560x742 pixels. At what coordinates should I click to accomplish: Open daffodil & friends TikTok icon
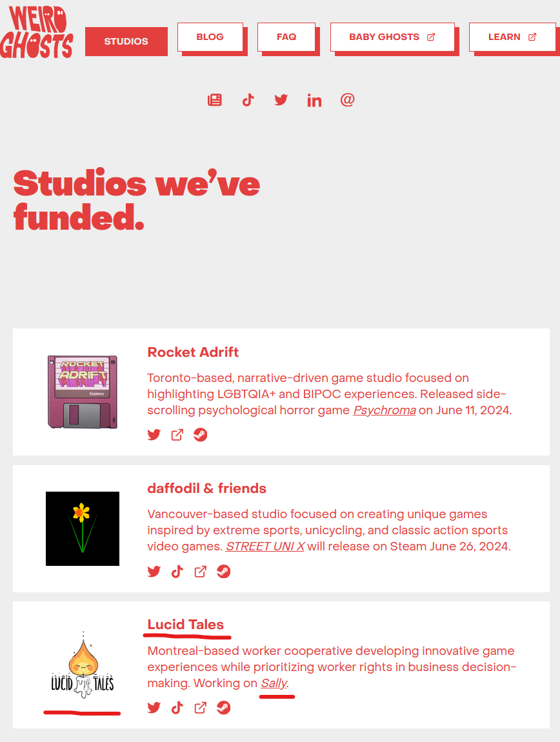click(x=177, y=572)
